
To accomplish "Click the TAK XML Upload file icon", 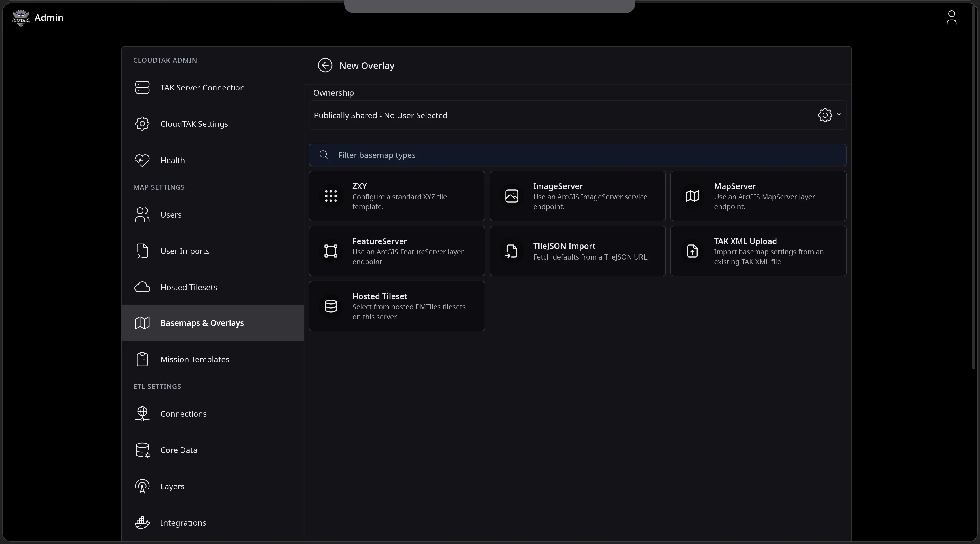I will point(692,251).
